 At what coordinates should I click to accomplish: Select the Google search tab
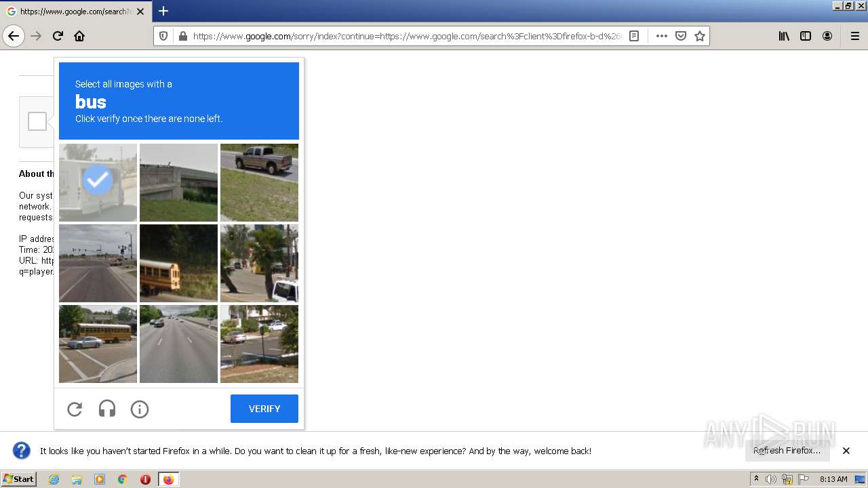click(x=75, y=12)
